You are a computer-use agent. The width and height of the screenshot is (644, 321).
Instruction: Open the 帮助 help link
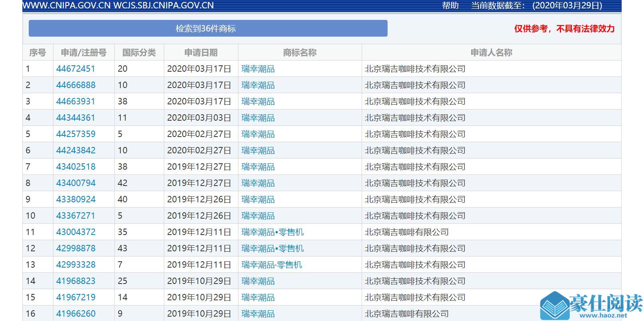point(450,6)
